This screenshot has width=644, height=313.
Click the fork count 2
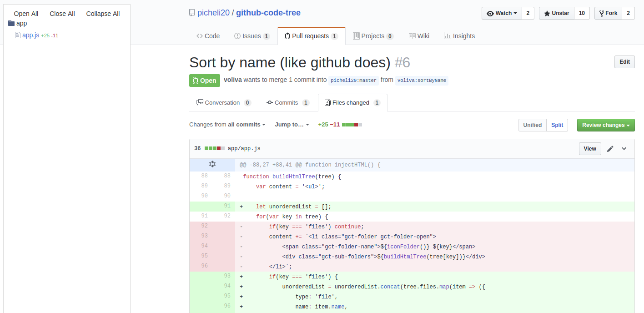[628, 13]
